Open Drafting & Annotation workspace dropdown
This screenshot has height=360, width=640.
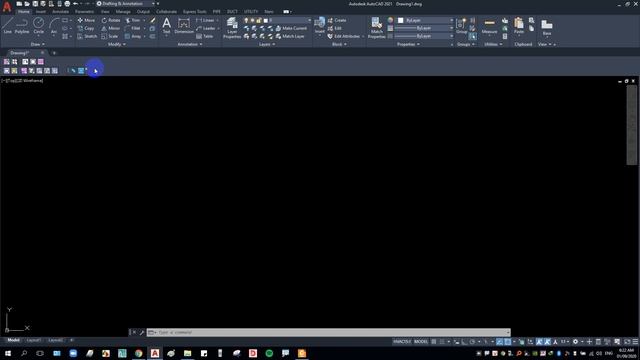point(127,4)
